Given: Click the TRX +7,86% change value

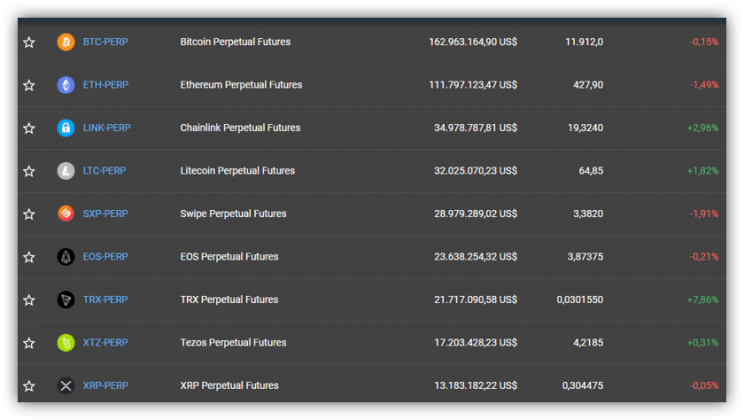Looking at the screenshot, I should click(x=703, y=300).
